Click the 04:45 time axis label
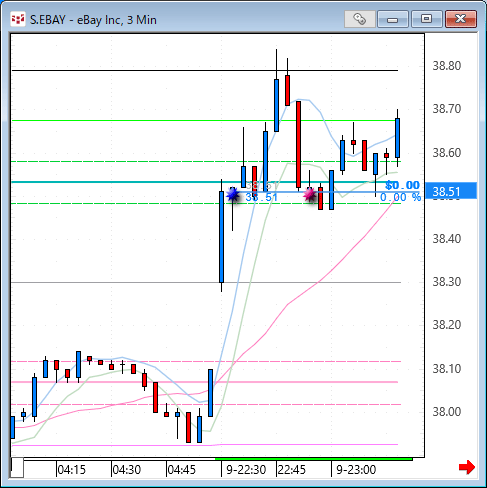The width and height of the screenshot is (487, 488). coord(181,470)
